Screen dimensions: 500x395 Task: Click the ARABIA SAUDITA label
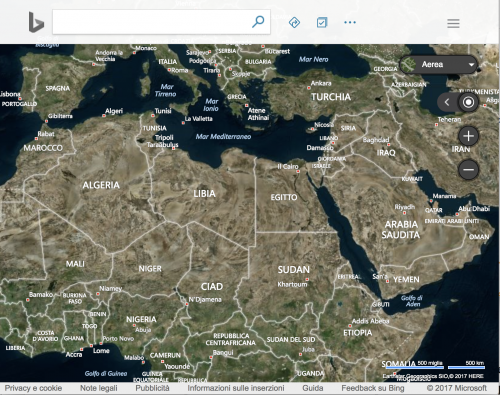(x=401, y=230)
